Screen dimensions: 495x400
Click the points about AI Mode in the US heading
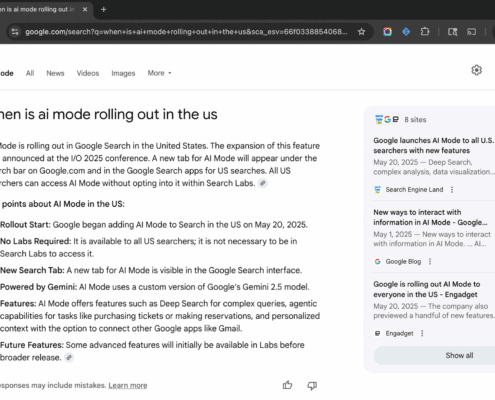click(63, 204)
